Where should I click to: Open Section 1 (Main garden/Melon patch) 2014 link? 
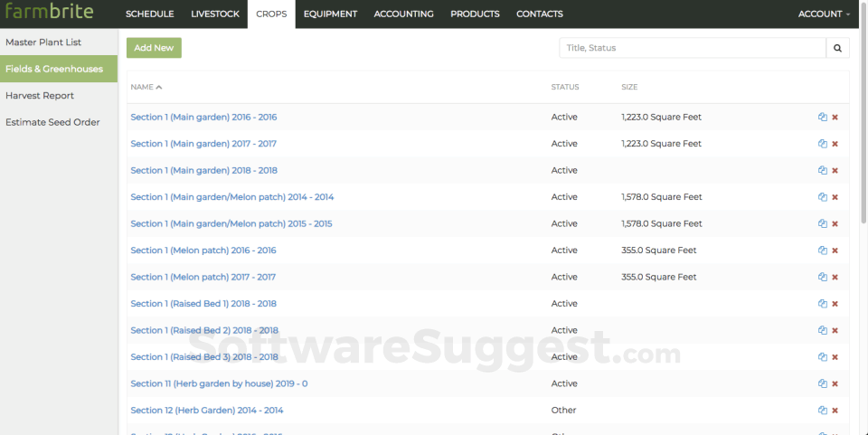point(232,197)
